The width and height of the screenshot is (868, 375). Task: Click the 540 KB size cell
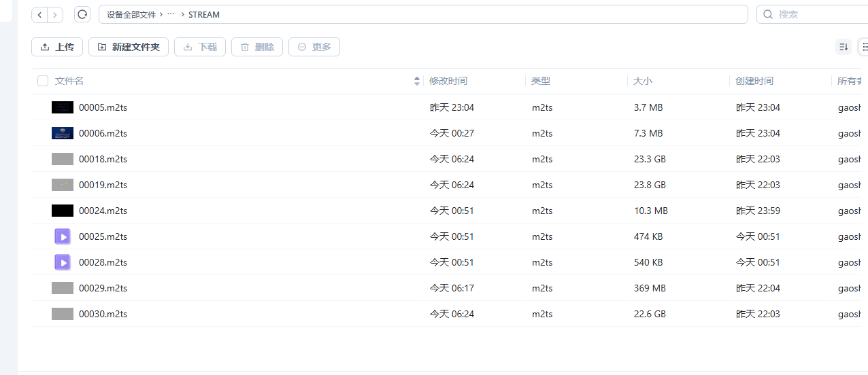(x=648, y=262)
